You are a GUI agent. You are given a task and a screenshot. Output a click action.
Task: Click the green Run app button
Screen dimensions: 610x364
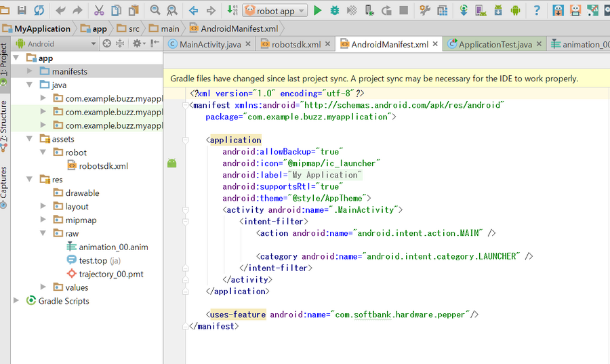[x=318, y=10]
